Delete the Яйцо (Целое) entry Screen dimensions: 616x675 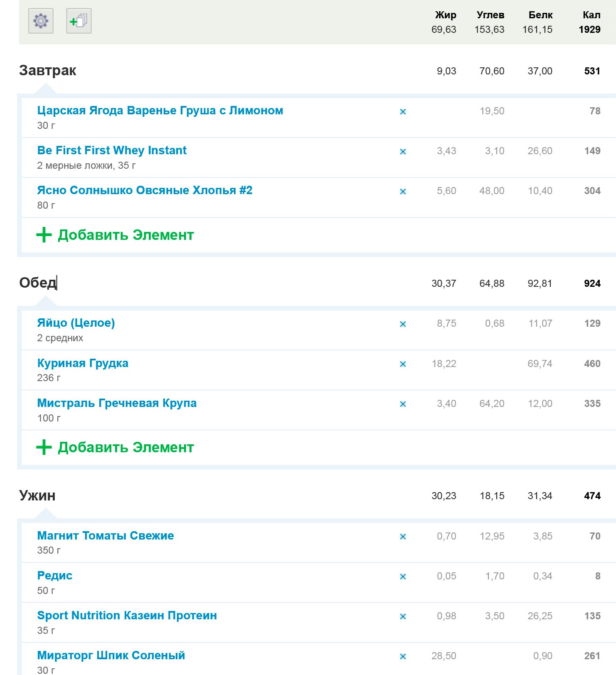[402, 324]
